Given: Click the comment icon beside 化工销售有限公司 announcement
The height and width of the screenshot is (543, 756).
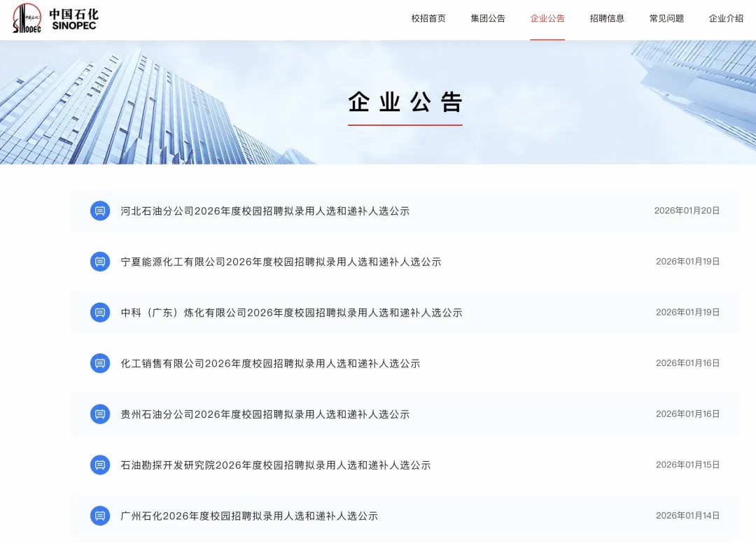Looking at the screenshot, I should tap(99, 363).
